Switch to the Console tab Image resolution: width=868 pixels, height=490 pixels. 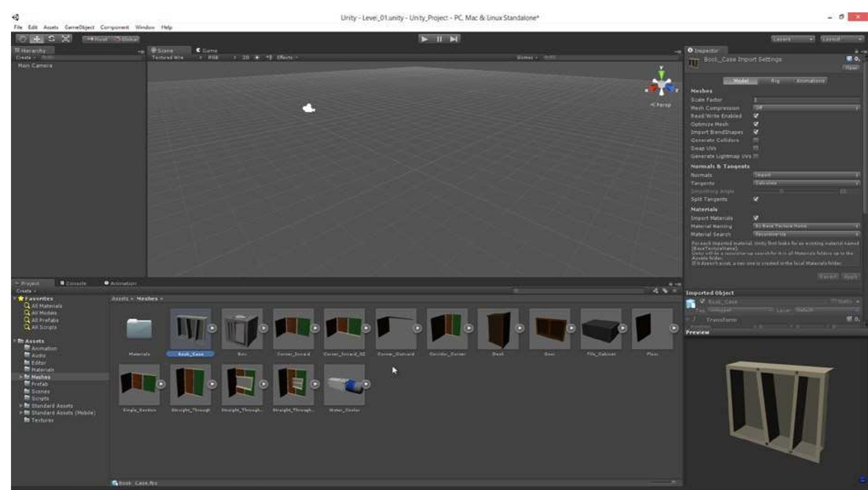(73, 283)
